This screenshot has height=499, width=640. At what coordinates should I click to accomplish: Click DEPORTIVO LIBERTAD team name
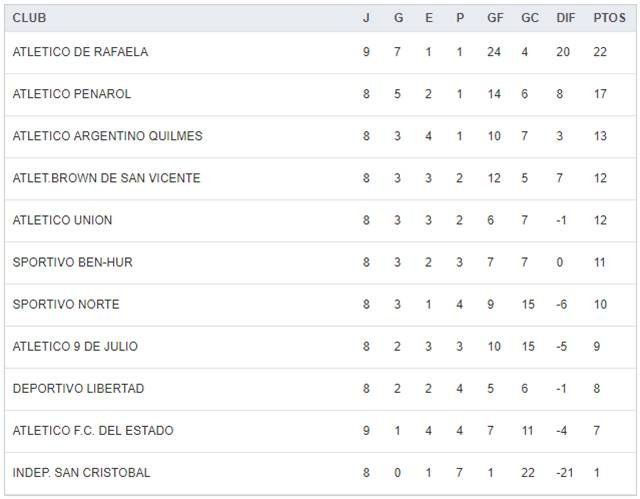(78, 388)
